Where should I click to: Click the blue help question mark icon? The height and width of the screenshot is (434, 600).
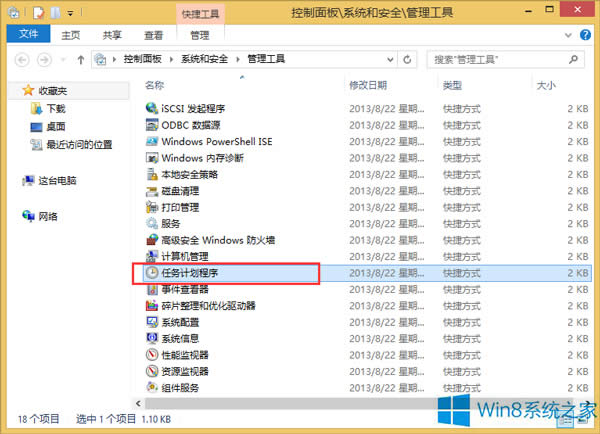point(585,35)
